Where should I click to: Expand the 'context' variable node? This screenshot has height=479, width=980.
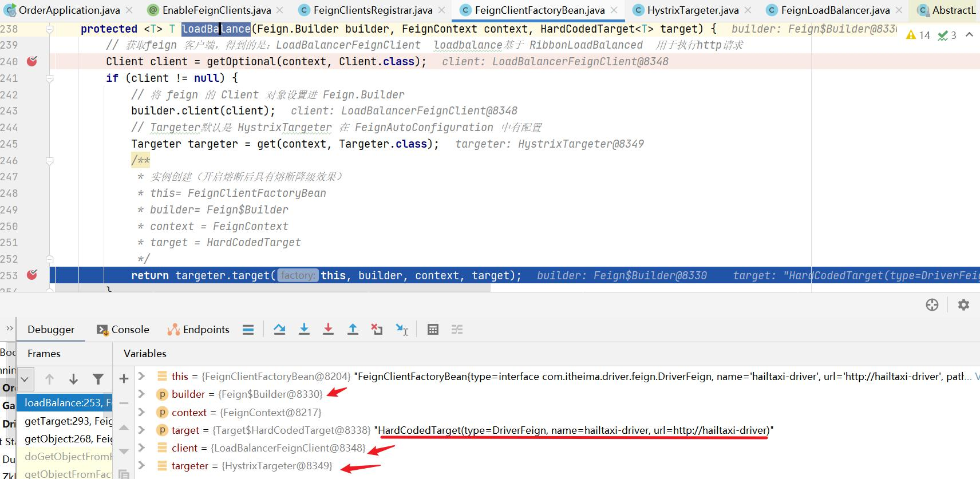(141, 412)
